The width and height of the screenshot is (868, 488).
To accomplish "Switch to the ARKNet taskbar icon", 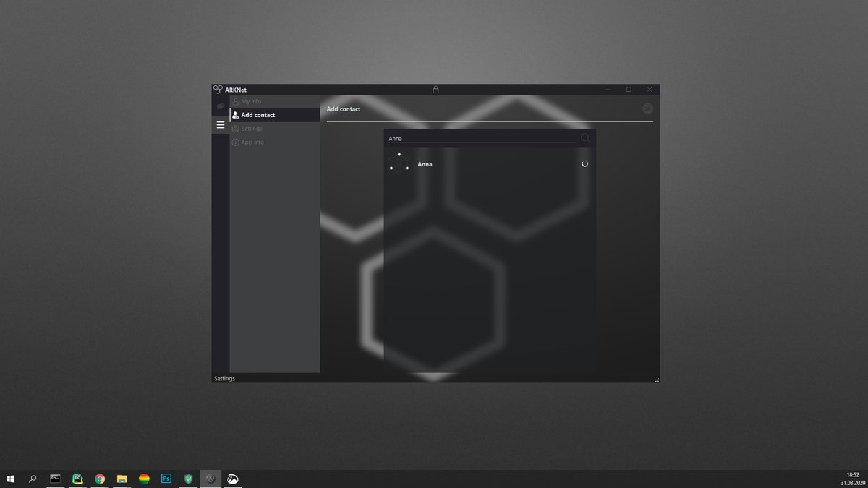I will click(210, 479).
